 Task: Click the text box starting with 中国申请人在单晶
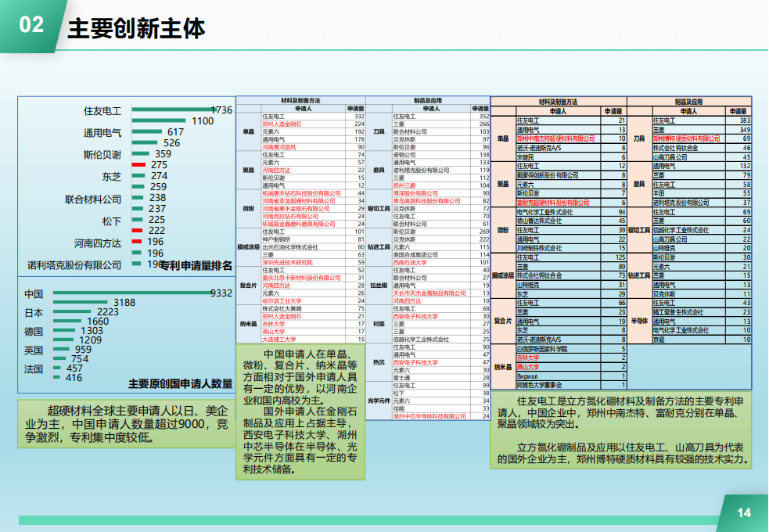point(300,411)
